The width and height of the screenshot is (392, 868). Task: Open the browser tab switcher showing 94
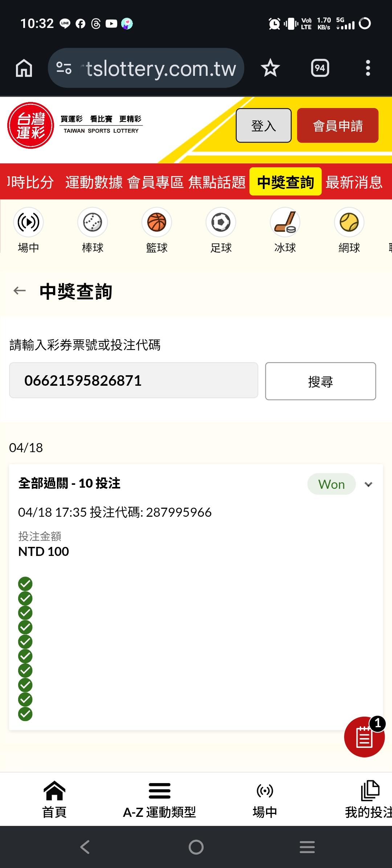[x=320, y=68]
